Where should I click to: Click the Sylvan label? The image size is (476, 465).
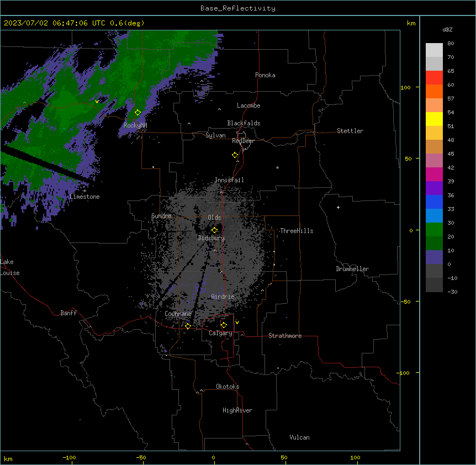(215, 135)
